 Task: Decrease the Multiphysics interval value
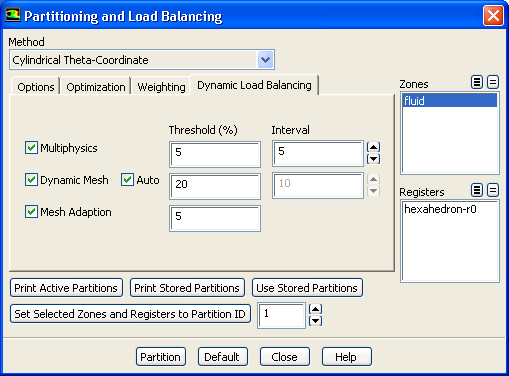point(373,159)
